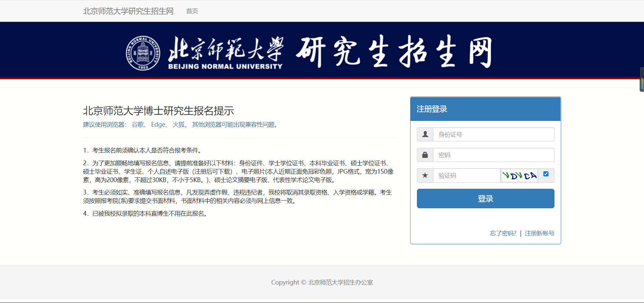The image size is (644, 303).
Task: Focus the 身份证号 input field
Action: pyautogui.click(x=493, y=134)
